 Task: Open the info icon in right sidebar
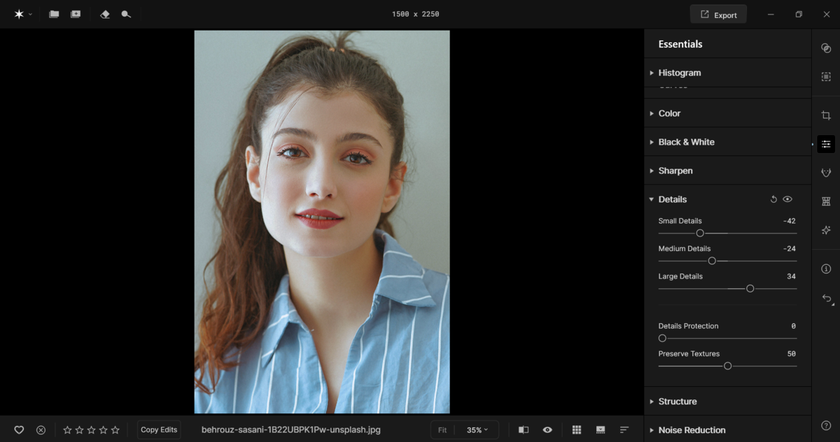click(826, 269)
